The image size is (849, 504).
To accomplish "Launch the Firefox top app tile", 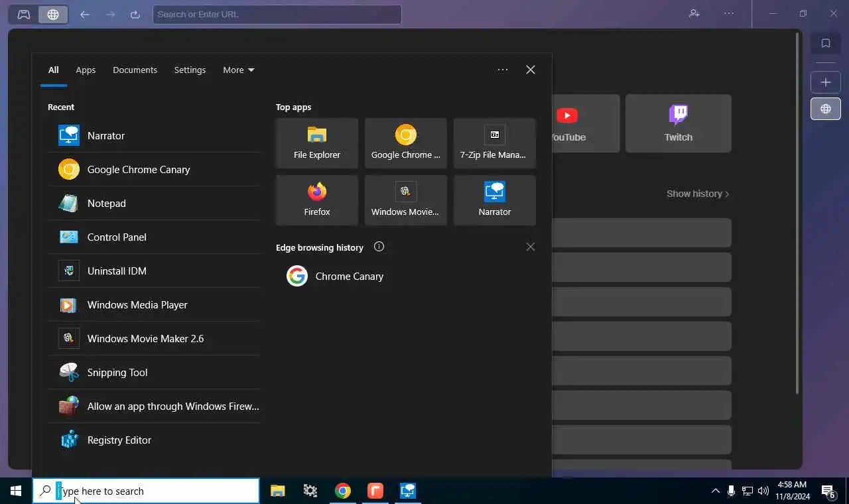I will (x=317, y=200).
